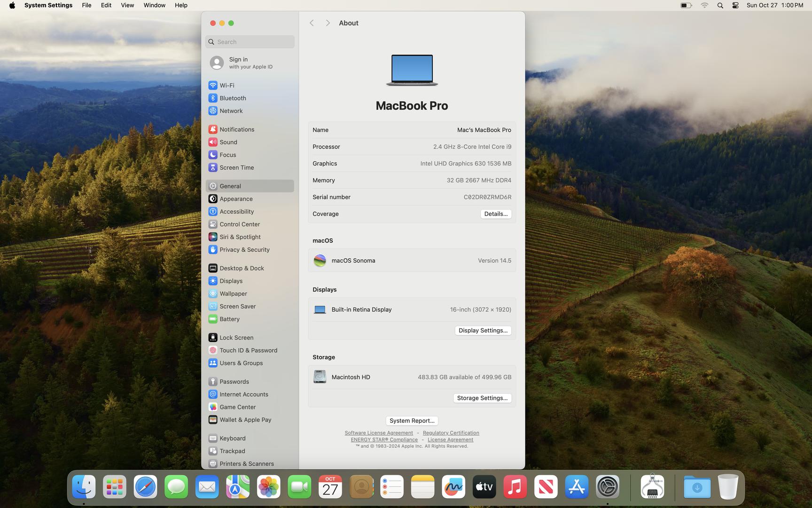The height and width of the screenshot is (508, 812).
Task: Open Storage Settings
Action: pyautogui.click(x=482, y=398)
